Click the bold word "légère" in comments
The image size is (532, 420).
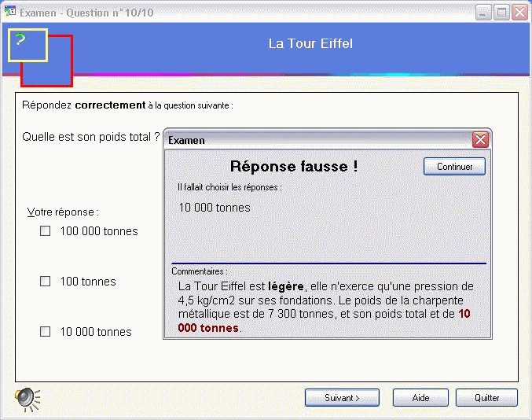286,286
